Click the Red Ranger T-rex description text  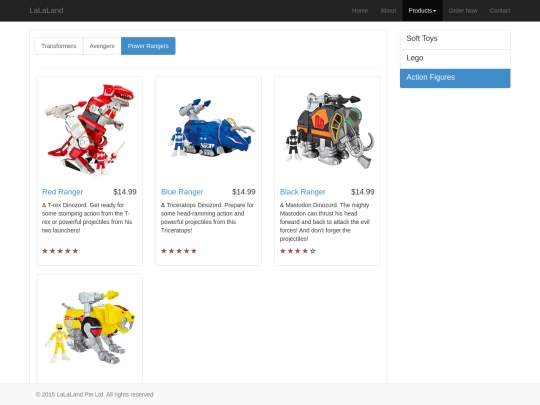87,218
